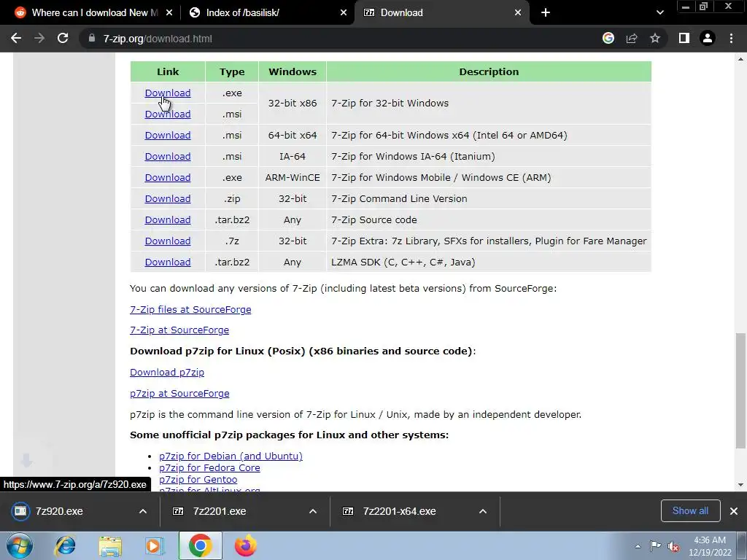This screenshot has width=747, height=560.
Task: Open the tab search dropdown arrow
Action: 659,13
